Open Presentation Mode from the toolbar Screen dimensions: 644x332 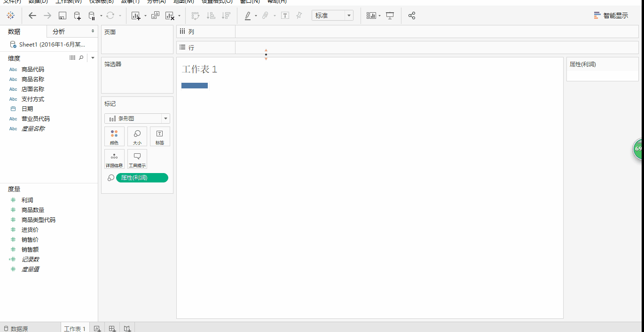point(390,16)
